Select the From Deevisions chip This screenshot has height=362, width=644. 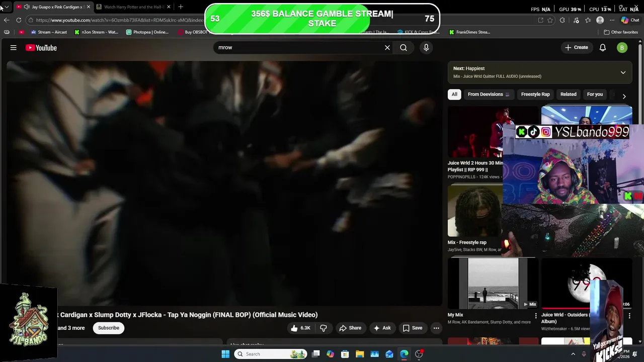coord(488,95)
